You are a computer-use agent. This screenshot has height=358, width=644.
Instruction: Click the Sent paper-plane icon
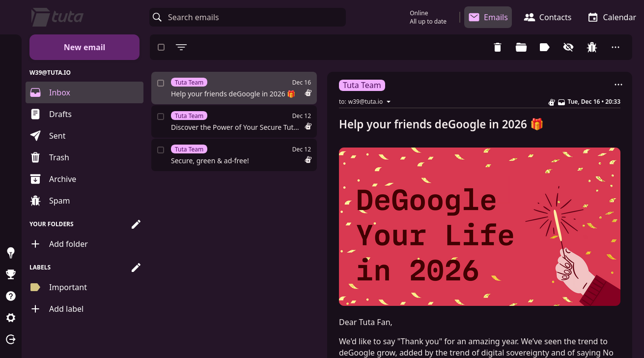pyautogui.click(x=35, y=136)
